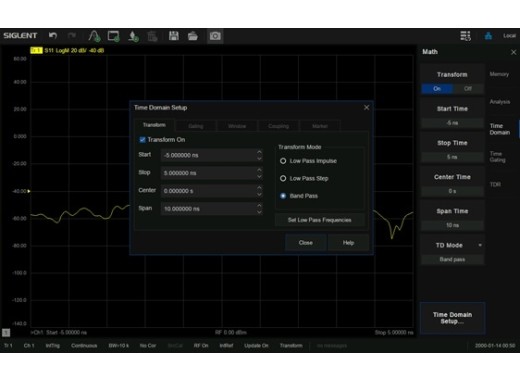The height and width of the screenshot is (380, 520).
Task: Switch Transform to Off in Math panel
Action: click(468, 89)
